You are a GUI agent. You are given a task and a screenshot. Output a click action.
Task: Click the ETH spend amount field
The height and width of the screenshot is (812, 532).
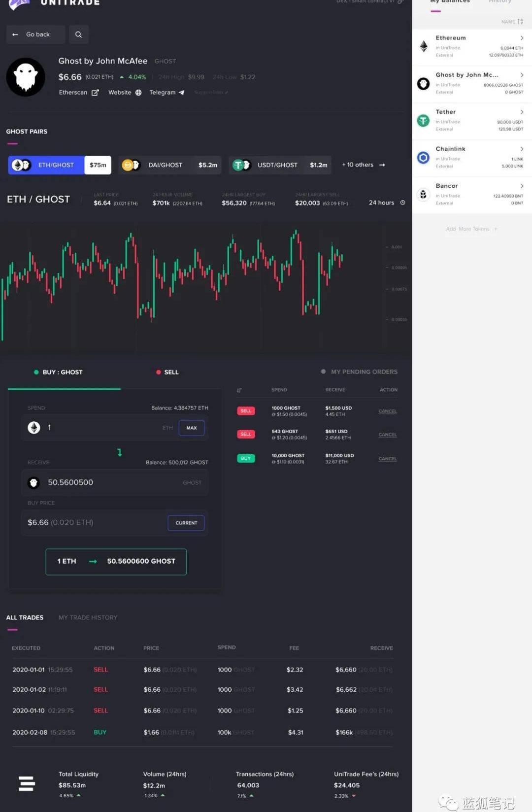[x=103, y=428]
